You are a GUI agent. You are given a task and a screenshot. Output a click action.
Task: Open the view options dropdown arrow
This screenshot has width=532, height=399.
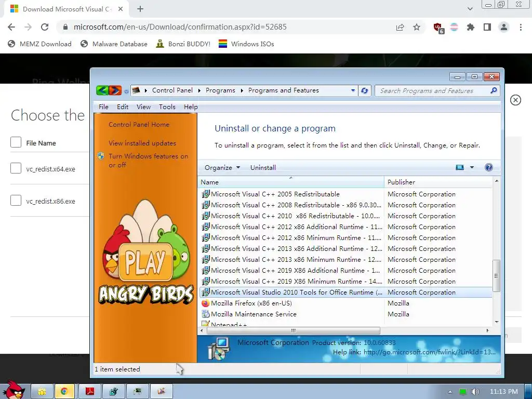(472, 167)
